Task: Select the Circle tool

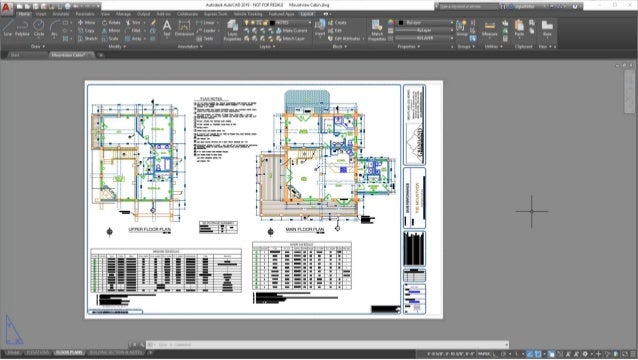Action: pyautogui.click(x=39, y=28)
